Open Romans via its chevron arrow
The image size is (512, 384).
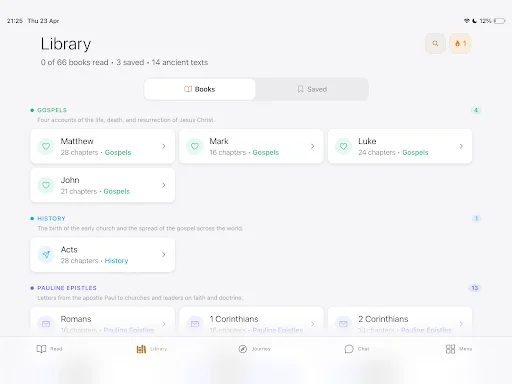pos(164,324)
